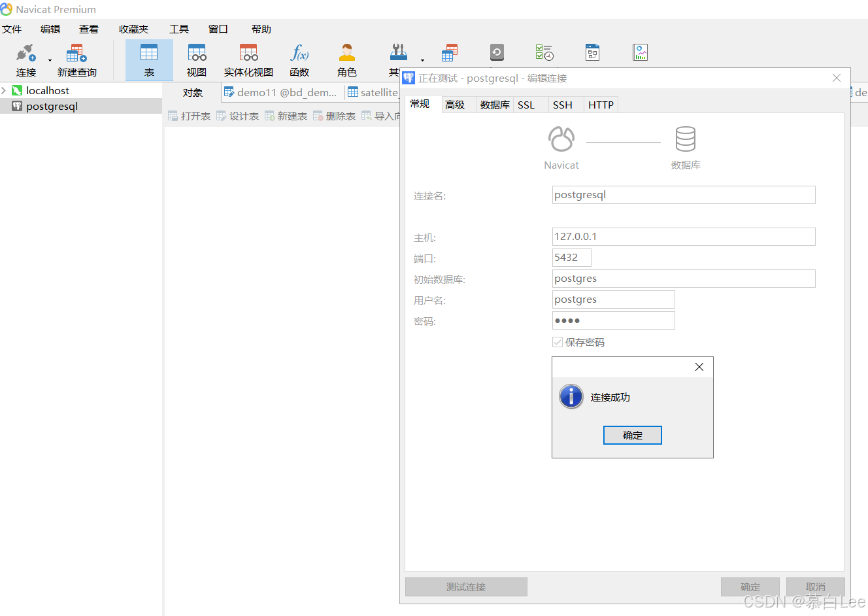Select the HTTP tab in dialog
Image resolution: width=868 pixels, height=616 pixels.
601,105
